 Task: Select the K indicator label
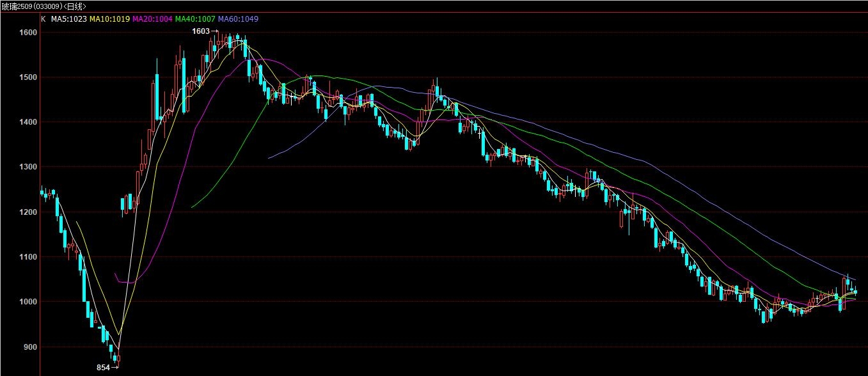pyautogui.click(x=43, y=19)
